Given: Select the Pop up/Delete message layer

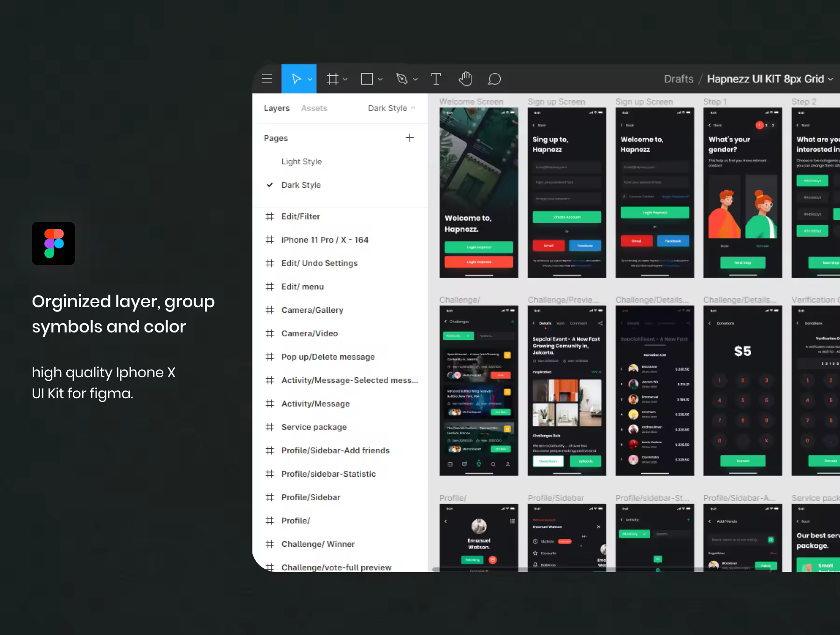Looking at the screenshot, I should 340,357.
